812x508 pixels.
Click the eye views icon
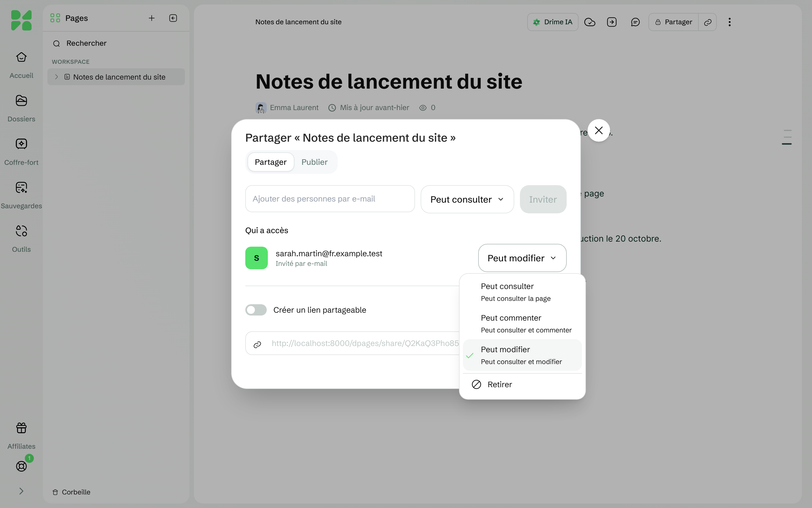coord(423,108)
